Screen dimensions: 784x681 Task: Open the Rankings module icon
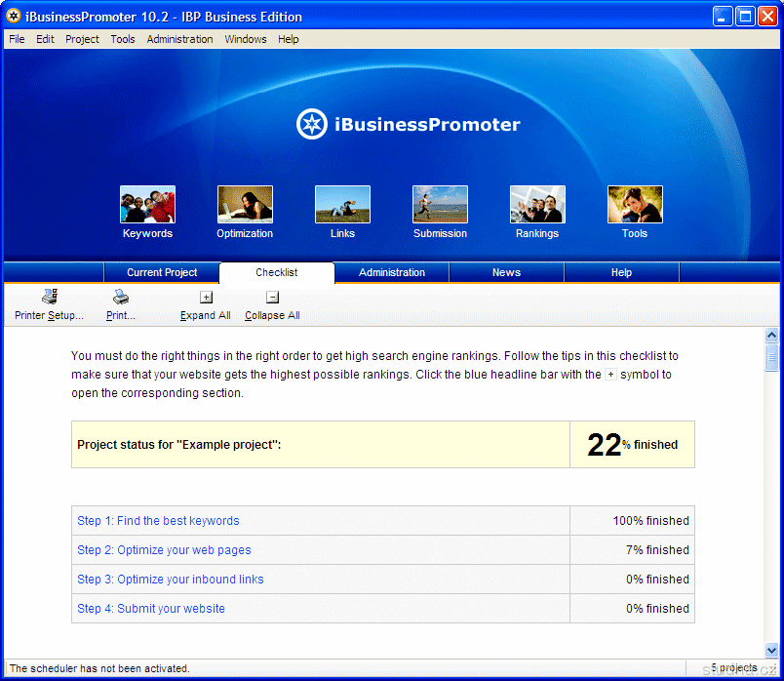click(x=537, y=205)
